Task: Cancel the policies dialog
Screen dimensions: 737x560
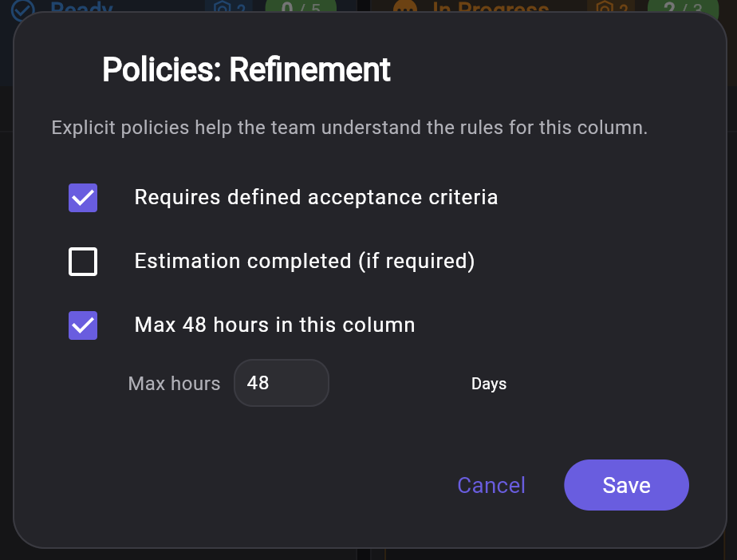Action: point(491,485)
